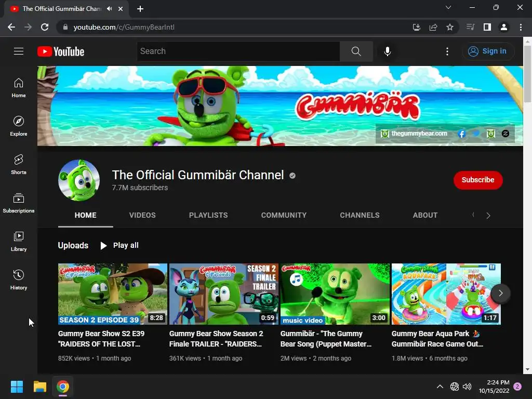Bookmark this page with star icon
Viewport: 532px width, 399px height.
[450, 27]
